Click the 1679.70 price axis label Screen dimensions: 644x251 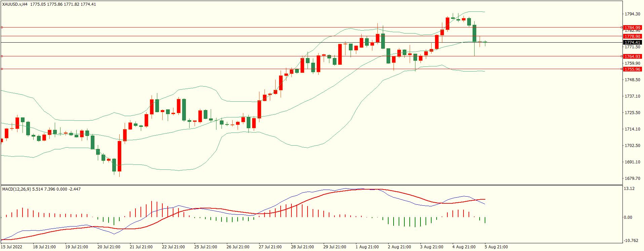632,179
